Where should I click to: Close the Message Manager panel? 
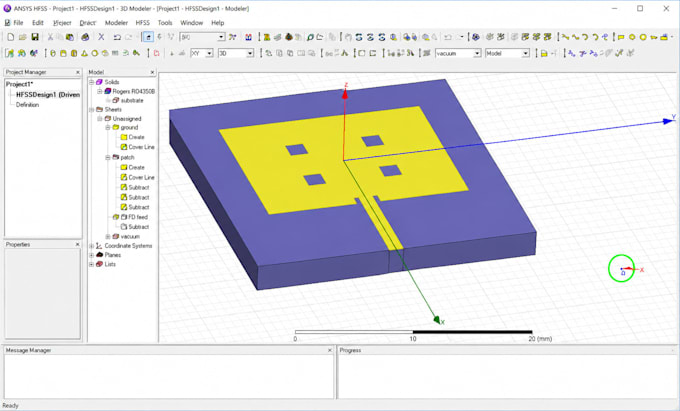coord(330,350)
